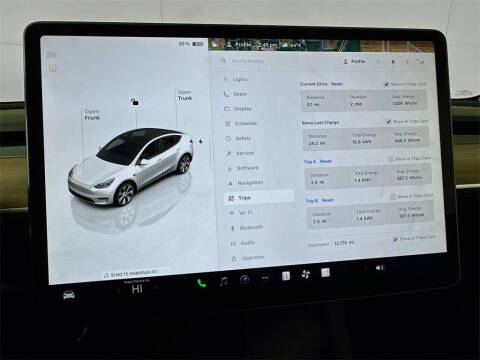Open the green Phone app icon
This screenshot has height=360, width=480.
coord(202,283)
